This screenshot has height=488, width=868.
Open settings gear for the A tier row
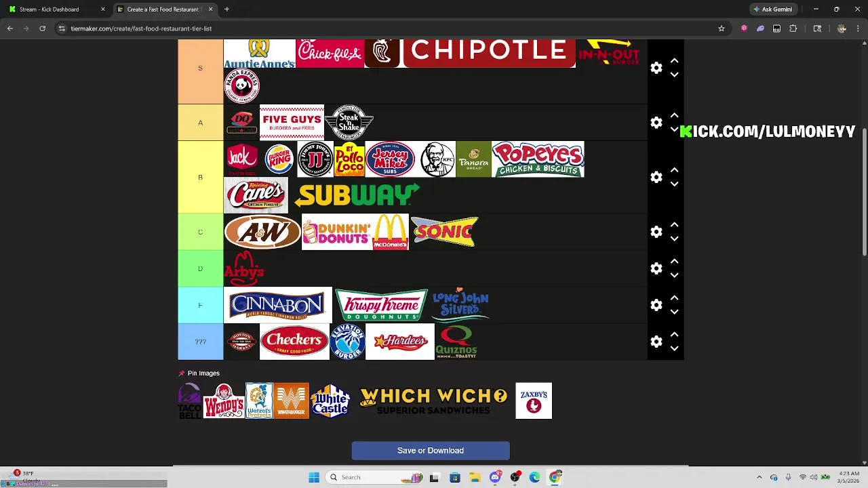pyautogui.click(x=656, y=123)
